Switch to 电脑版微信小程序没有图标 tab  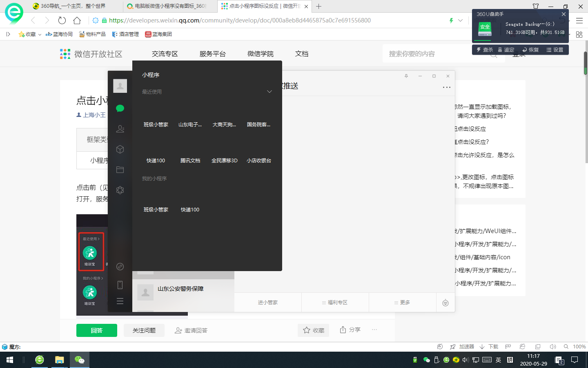[171, 6]
